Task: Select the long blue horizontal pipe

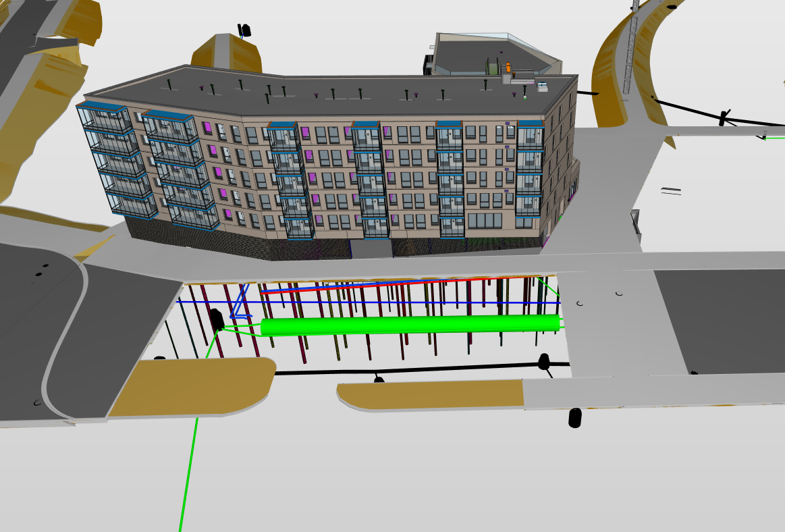Action: (x=369, y=302)
